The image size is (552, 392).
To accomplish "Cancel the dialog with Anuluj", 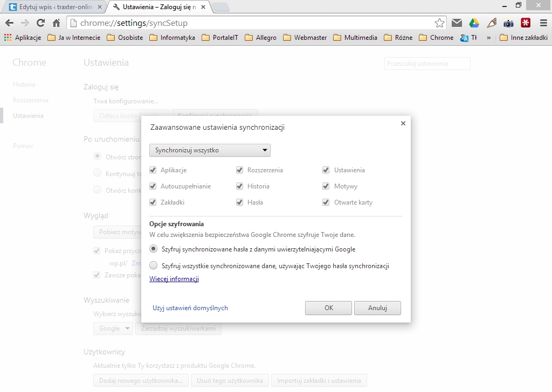I will coord(377,308).
